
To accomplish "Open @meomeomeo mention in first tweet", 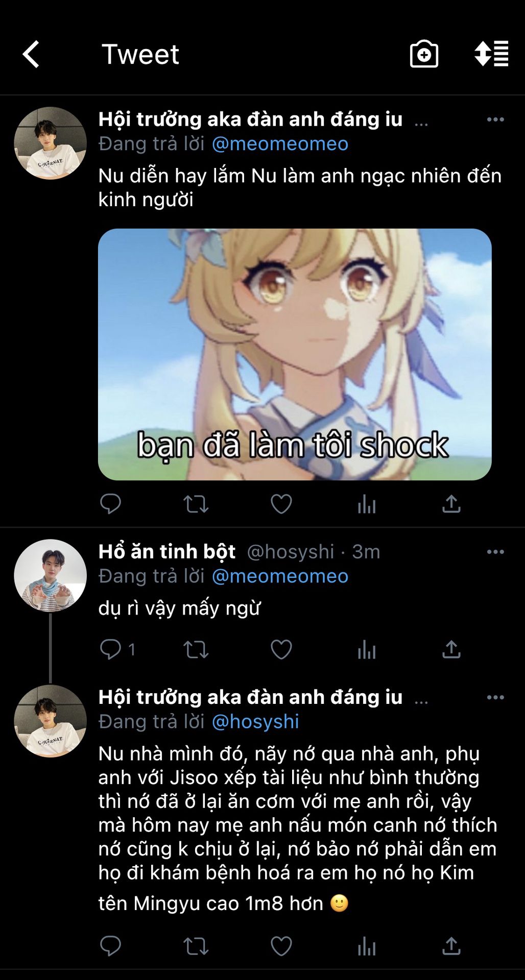I will coord(280,144).
